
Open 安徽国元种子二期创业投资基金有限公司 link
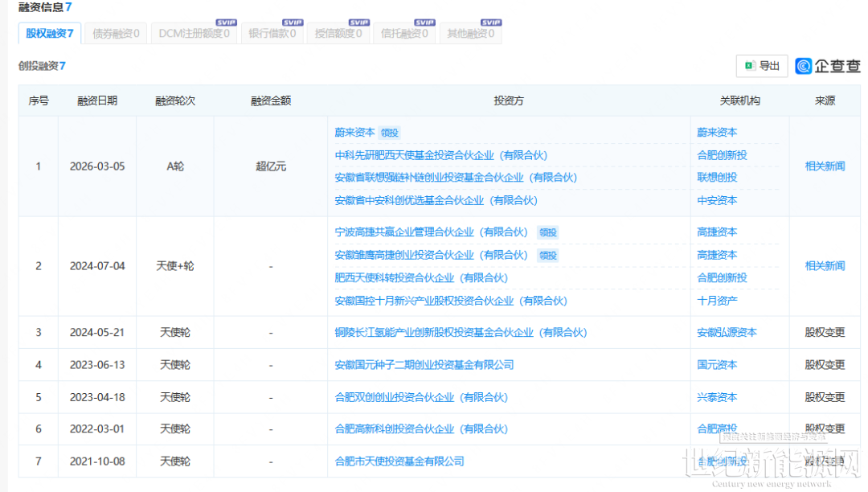click(424, 365)
